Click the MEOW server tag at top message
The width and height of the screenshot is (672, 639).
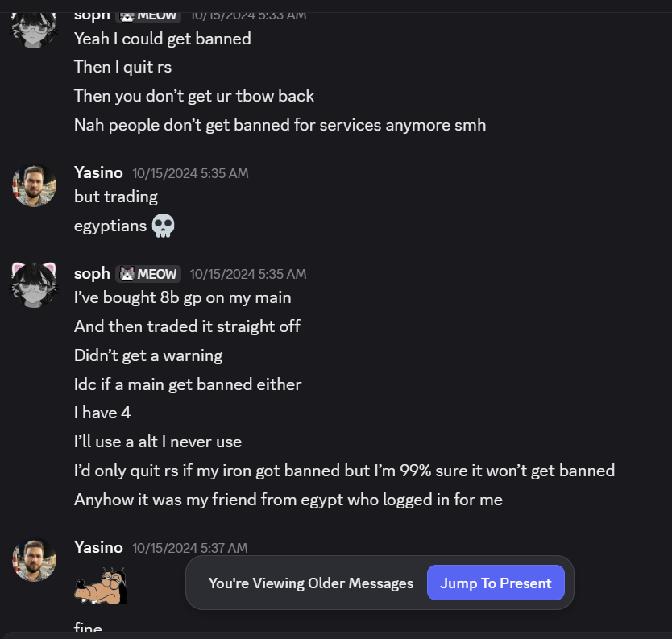148,15
